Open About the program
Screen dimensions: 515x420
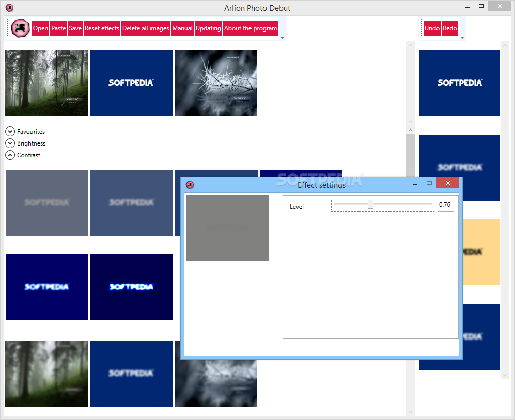tap(251, 28)
